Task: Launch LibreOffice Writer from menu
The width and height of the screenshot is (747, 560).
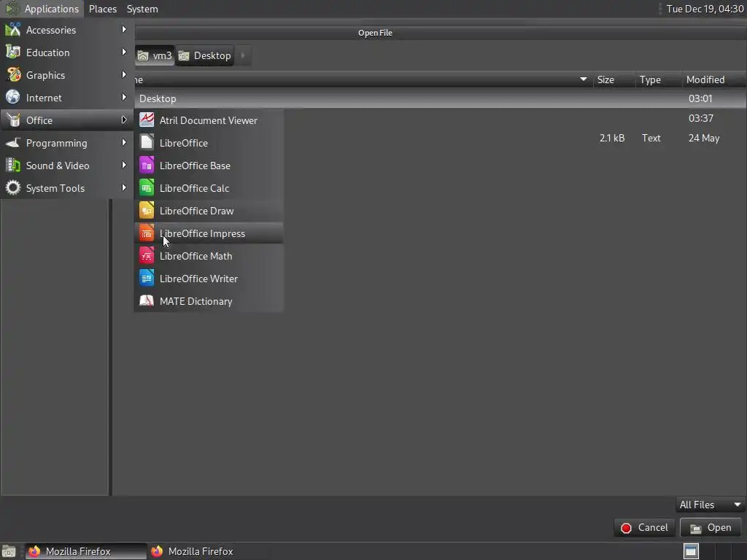Action: (x=209, y=278)
